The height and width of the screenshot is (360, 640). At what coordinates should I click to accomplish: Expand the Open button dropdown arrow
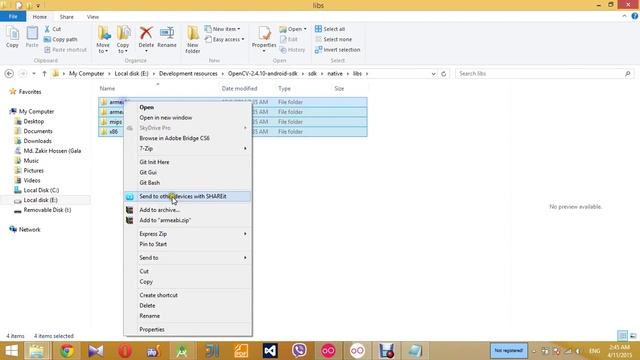click(305, 29)
